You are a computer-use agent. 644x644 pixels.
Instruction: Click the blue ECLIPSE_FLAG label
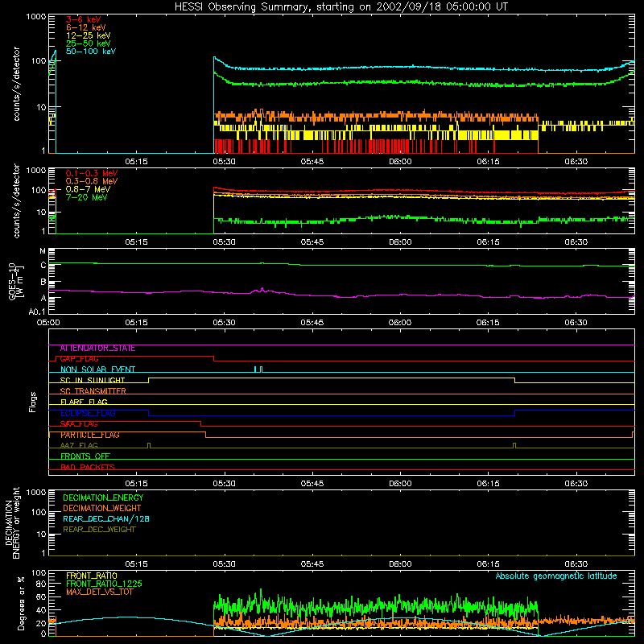[x=88, y=413]
